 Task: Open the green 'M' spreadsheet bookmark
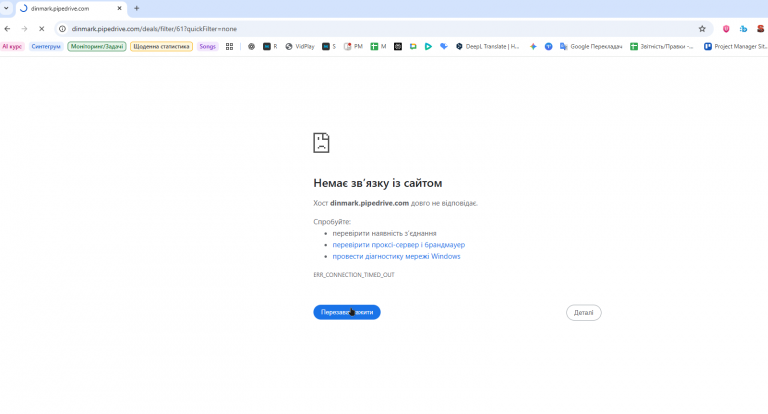[378, 47]
